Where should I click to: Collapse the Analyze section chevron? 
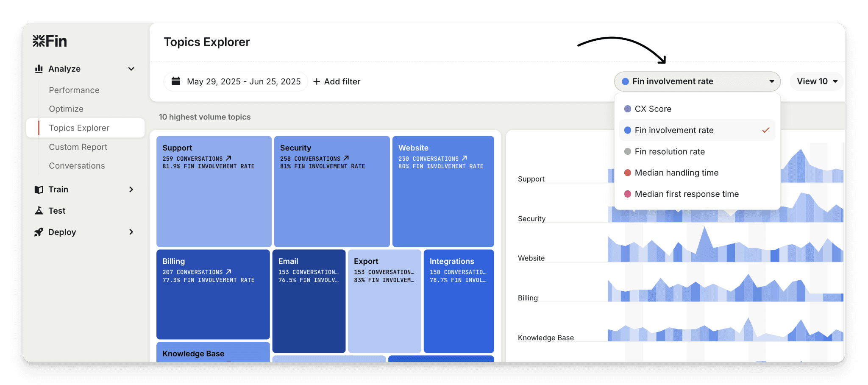[131, 69]
